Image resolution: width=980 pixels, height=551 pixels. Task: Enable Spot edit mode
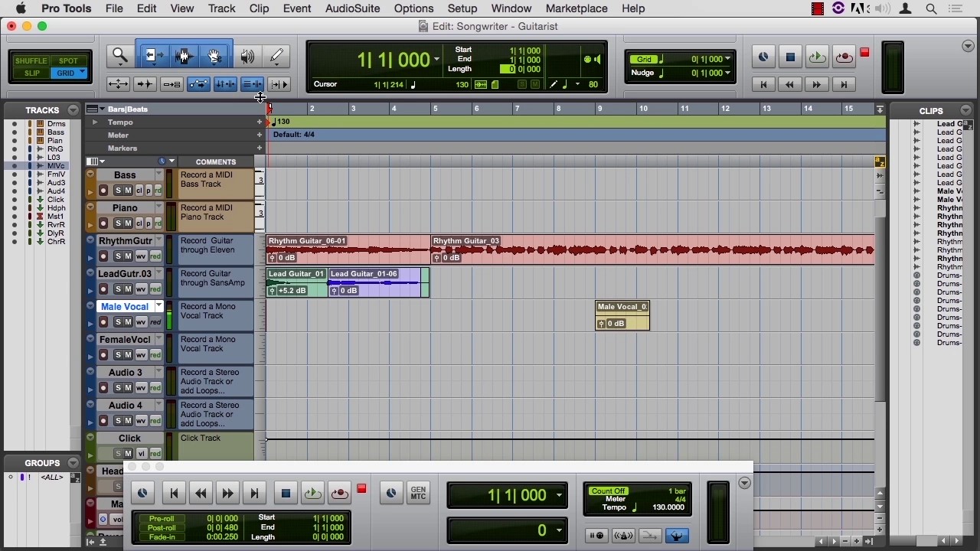(x=68, y=60)
